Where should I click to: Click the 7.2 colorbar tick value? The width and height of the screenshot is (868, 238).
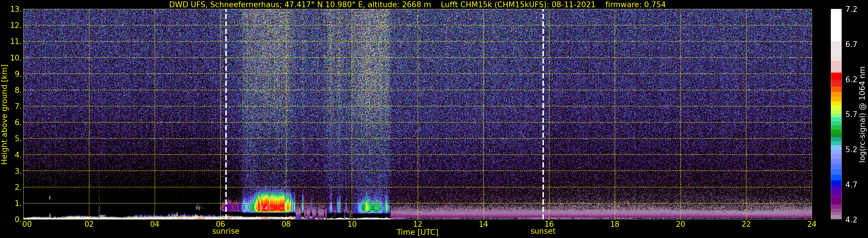pos(851,9)
